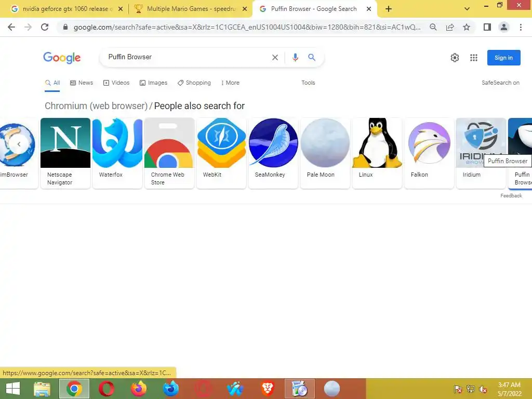Viewport: 532px width, 399px height.
Task: Show Videos search results
Action: [116, 83]
